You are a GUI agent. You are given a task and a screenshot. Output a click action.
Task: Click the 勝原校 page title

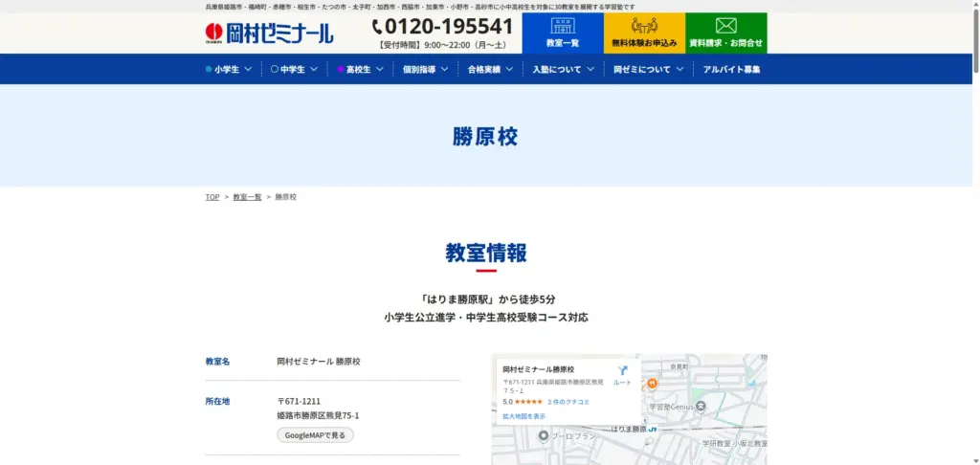485,137
